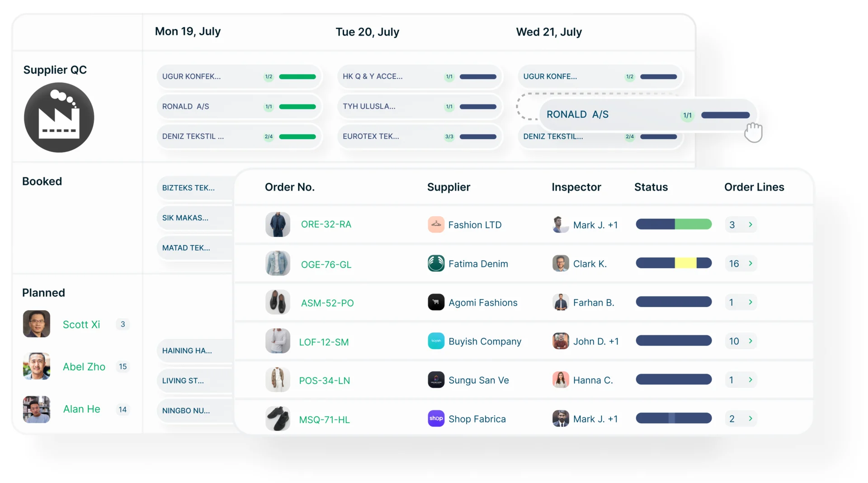This screenshot has width=868, height=483.
Task: Click Mark J. avatar in ORE-32-RA row
Action: pos(561,224)
